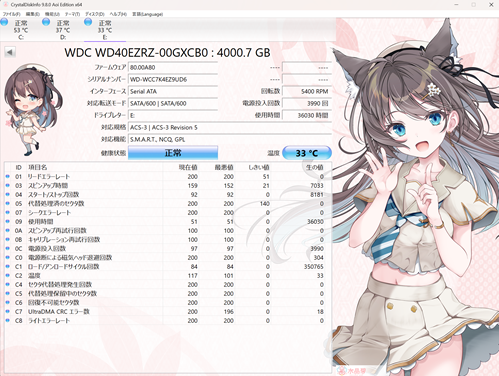
Task: Click the blue status orb for disk C:
Action: point(4,22)
